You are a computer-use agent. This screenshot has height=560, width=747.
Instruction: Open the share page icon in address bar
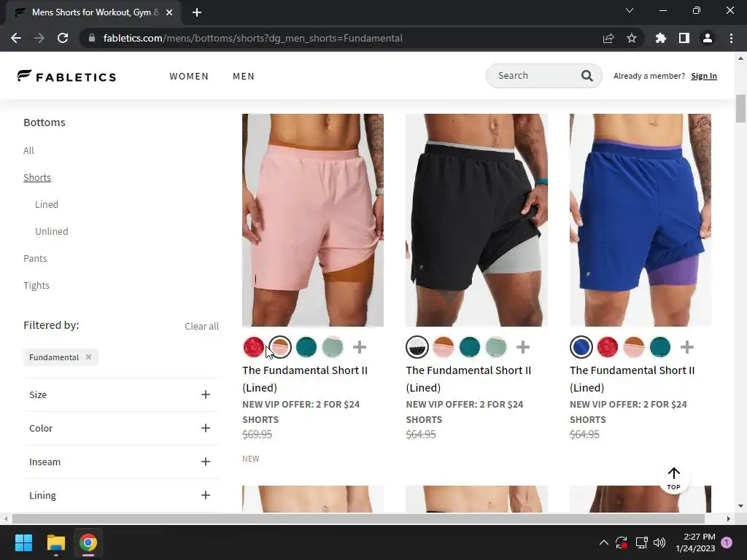pyautogui.click(x=608, y=38)
